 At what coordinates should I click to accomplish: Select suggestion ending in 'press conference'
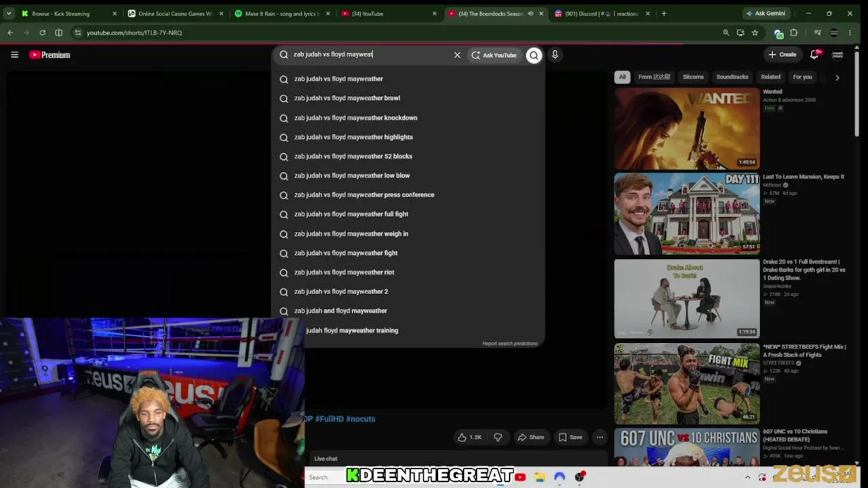click(x=409, y=195)
